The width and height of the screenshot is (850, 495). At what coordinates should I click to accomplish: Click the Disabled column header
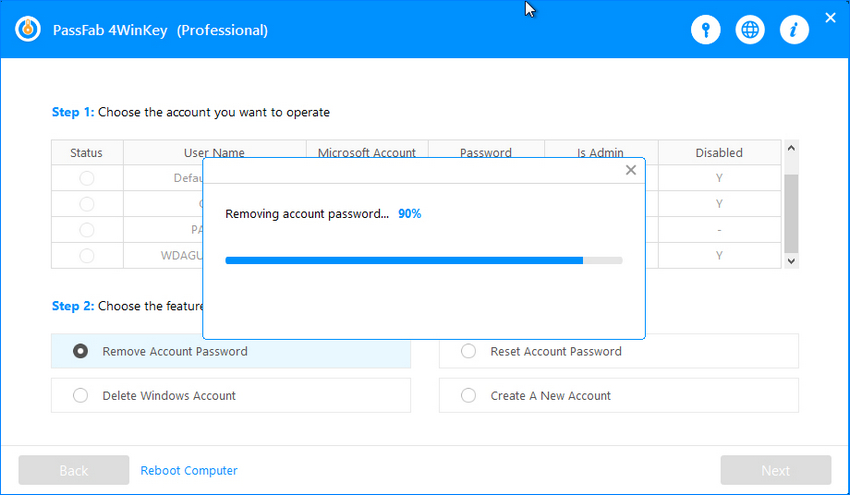point(719,153)
